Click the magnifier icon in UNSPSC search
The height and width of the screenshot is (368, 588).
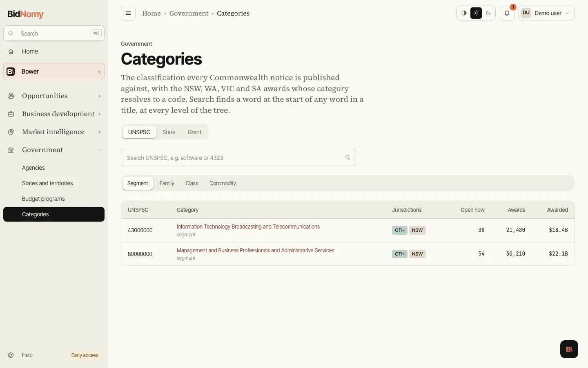348,158
